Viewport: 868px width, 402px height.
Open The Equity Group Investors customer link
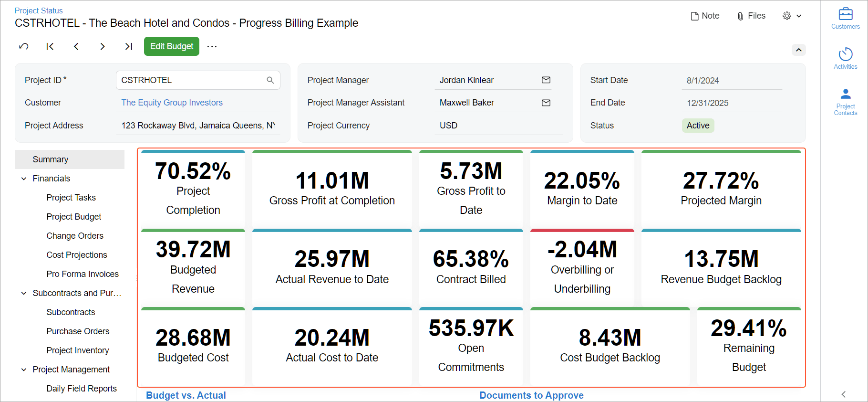click(x=172, y=103)
